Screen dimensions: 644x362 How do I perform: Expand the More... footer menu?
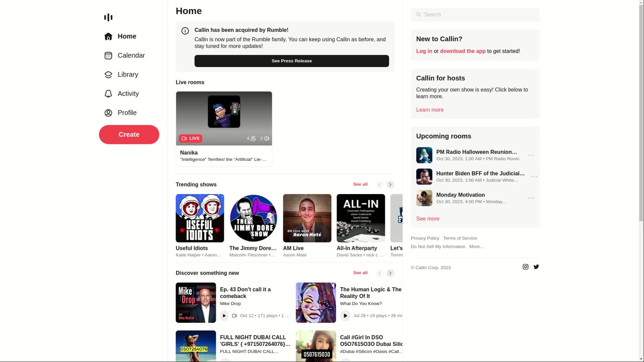click(x=476, y=246)
